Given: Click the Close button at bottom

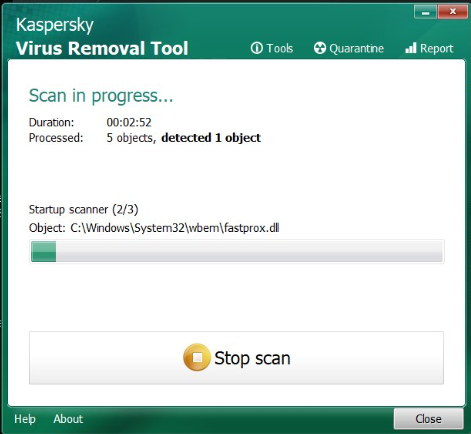Looking at the screenshot, I should pyautogui.click(x=428, y=419).
